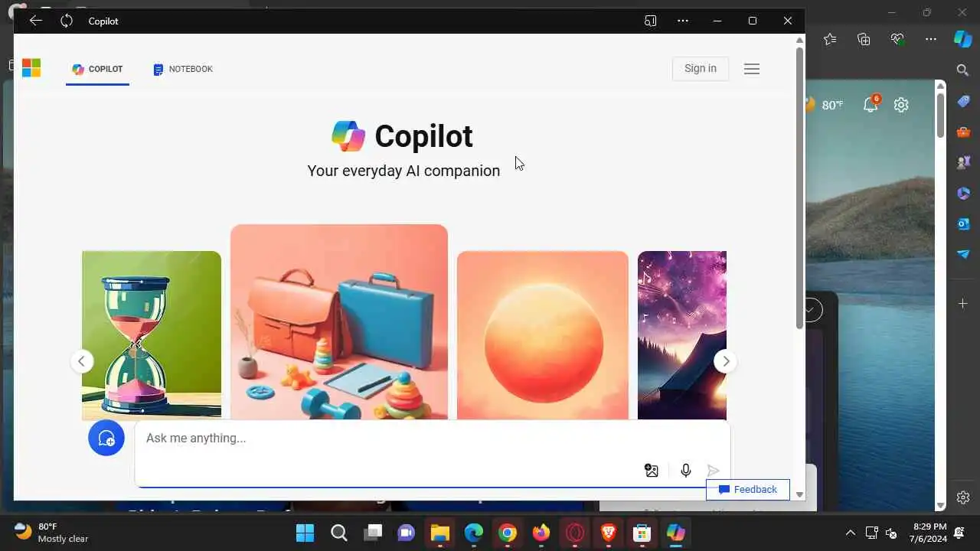The width and height of the screenshot is (980, 551).
Task: Select the orange sun suggestion card
Action: coord(543,335)
